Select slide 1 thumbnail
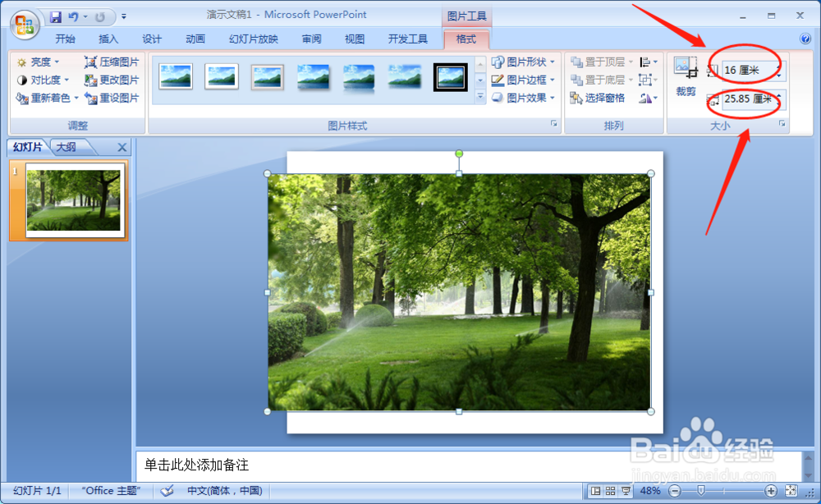Viewport: 821px width, 504px height. click(74, 200)
